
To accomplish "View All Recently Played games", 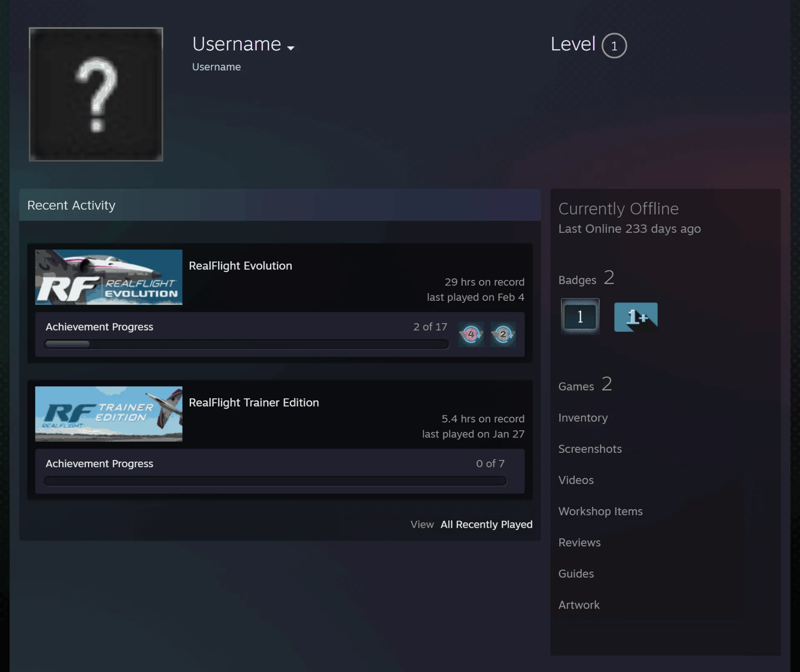I will click(486, 524).
